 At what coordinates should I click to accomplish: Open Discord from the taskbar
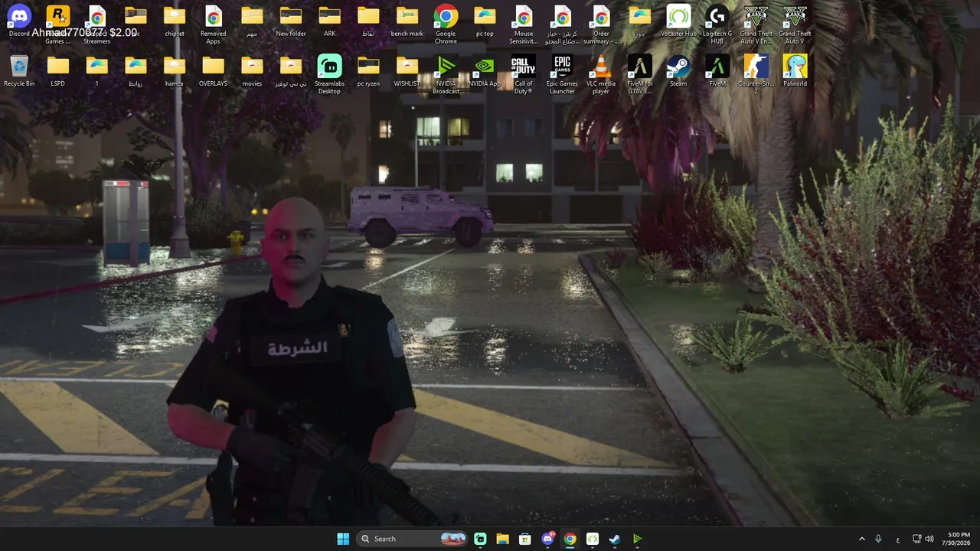pyautogui.click(x=547, y=539)
